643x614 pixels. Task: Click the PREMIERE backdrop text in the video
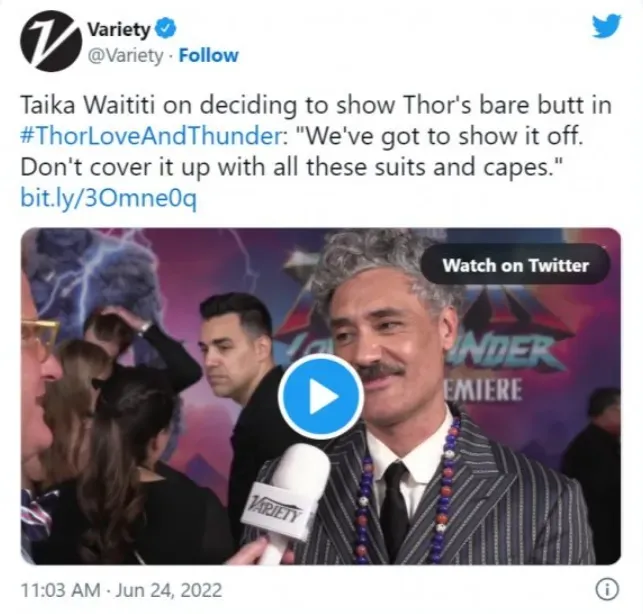click(483, 390)
